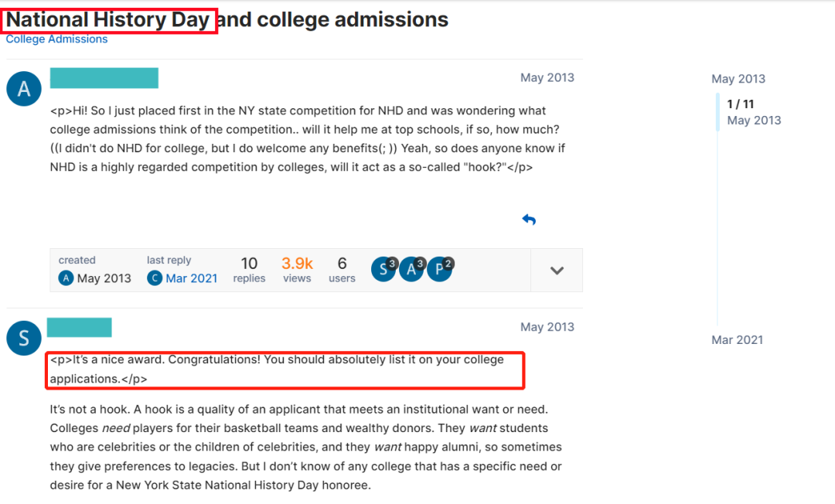Select the "S" participant avatar with badge 3

383,269
